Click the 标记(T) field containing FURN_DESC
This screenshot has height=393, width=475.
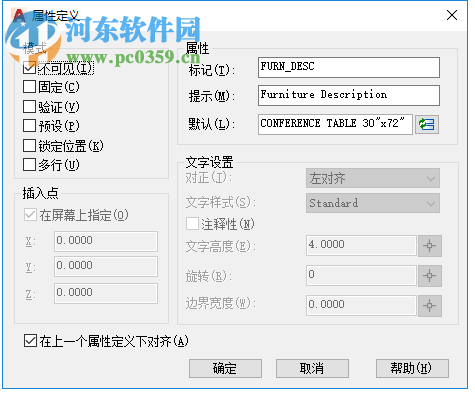pos(349,67)
